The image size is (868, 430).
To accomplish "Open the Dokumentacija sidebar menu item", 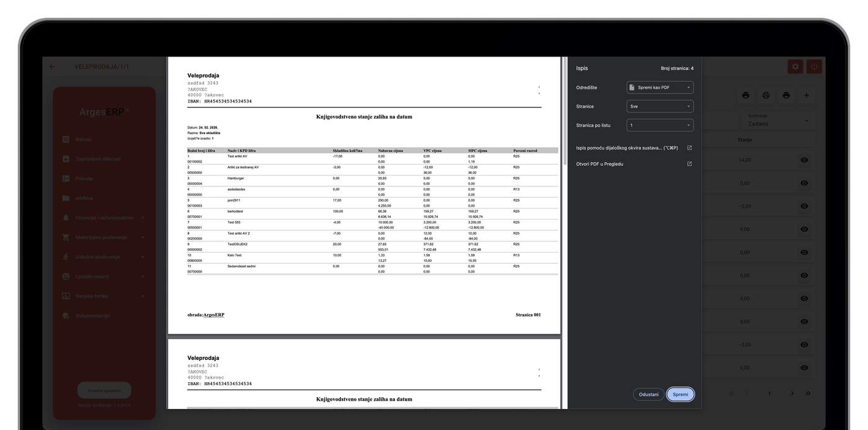I will (92, 316).
